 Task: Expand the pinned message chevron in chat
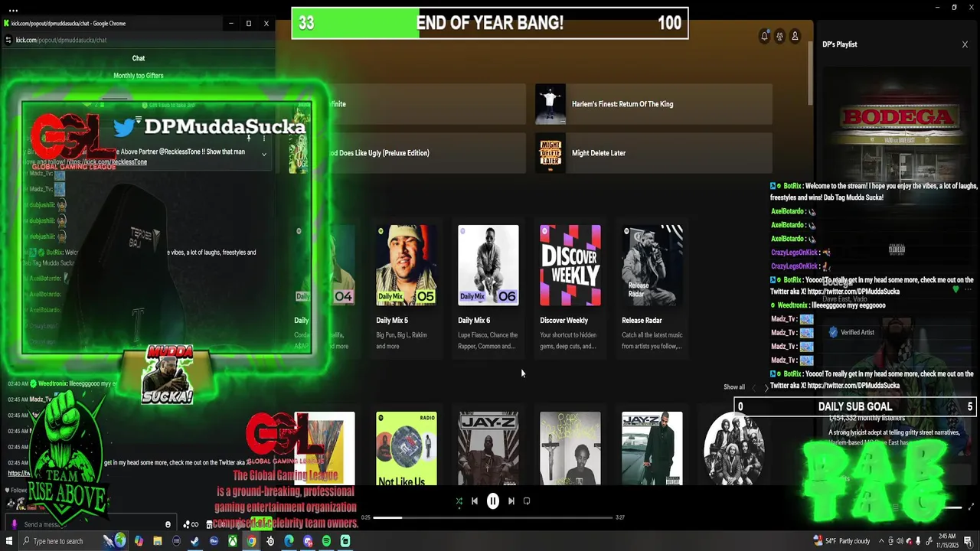[264, 155]
